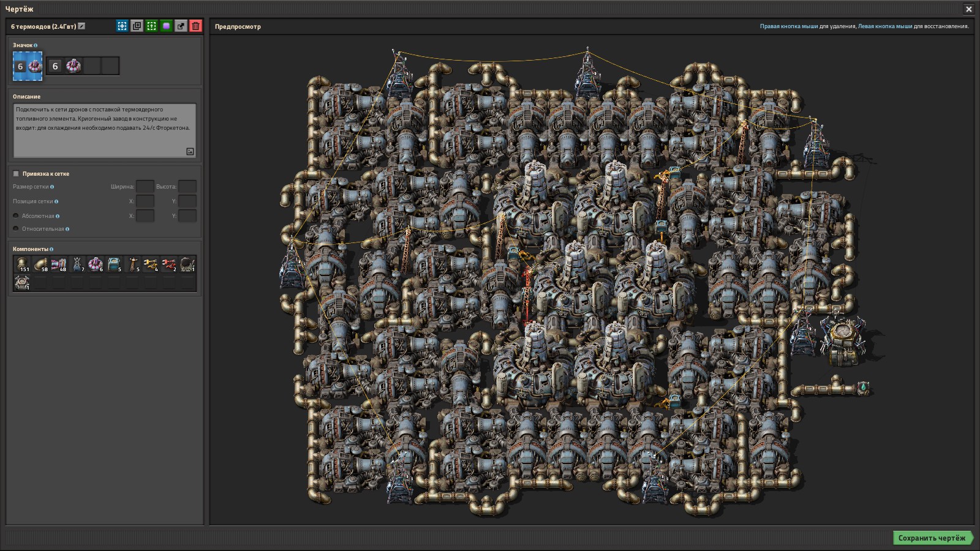Image resolution: width=980 pixels, height=551 pixels.
Task: Click the gray duplicate blueprint icon
Action: pyautogui.click(x=137, y=26)
